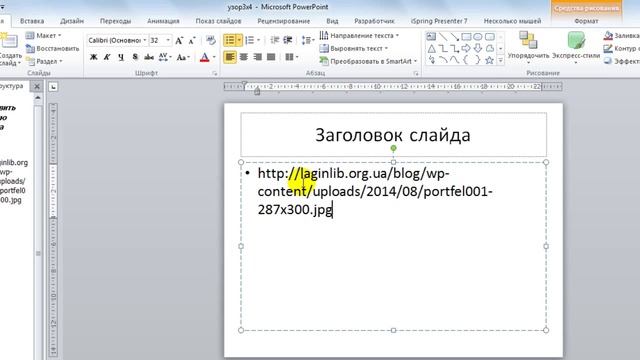Screen dimensions: 640x360
Task: Expand the shapes gallery
Action: (501, 60)
